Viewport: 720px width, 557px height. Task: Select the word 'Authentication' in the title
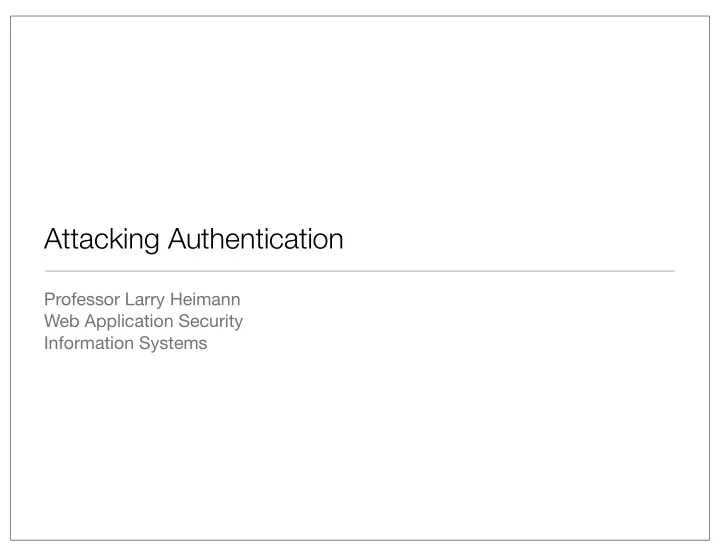[256, 238]
